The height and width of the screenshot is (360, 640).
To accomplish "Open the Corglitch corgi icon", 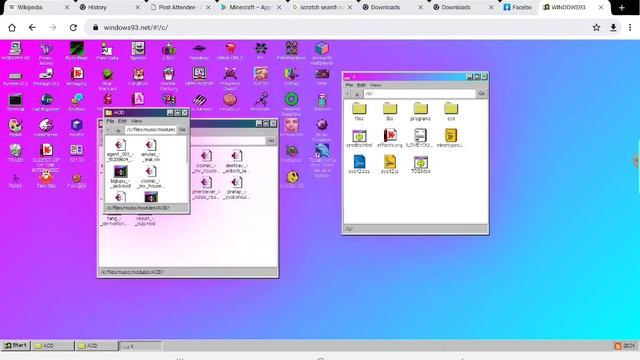I will tap(138, 77).
